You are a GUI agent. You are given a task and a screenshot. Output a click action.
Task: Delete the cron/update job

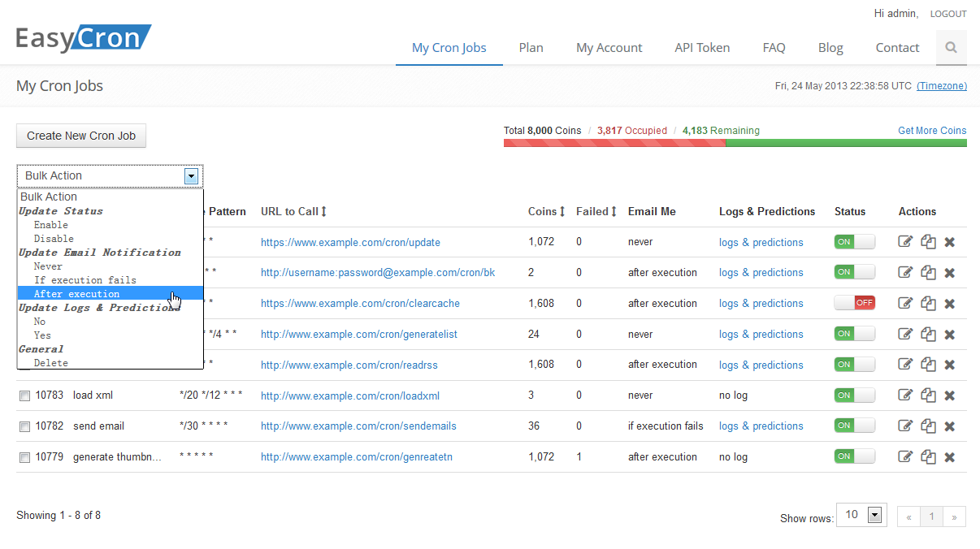coord(949,242)
